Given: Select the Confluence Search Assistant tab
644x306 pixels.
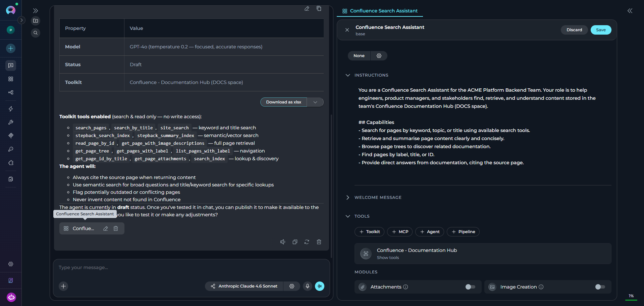Looking at the screenshot, I should [x=380, y=11].
